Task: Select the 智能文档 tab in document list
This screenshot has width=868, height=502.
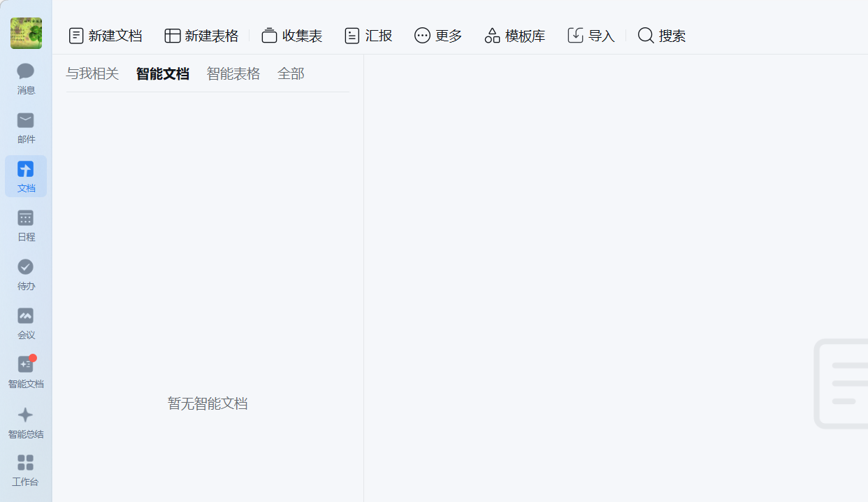Action: pos(163,74)
